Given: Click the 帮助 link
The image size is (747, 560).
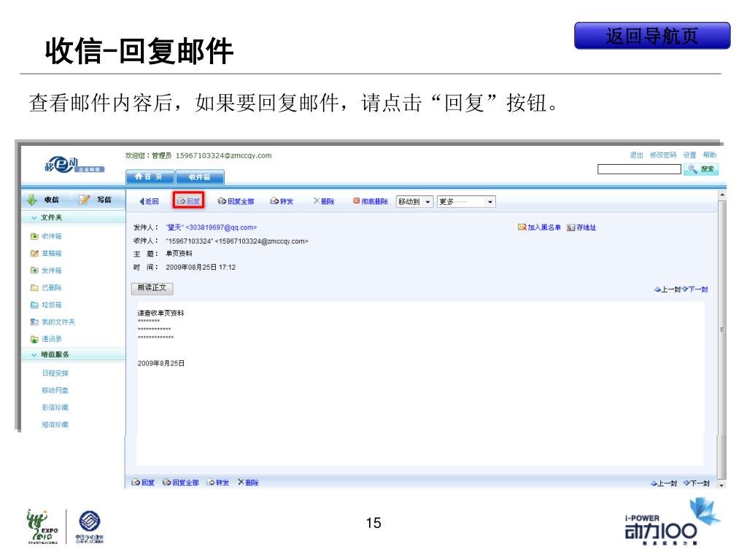Looking at the screenshot, I should point(710,155).
